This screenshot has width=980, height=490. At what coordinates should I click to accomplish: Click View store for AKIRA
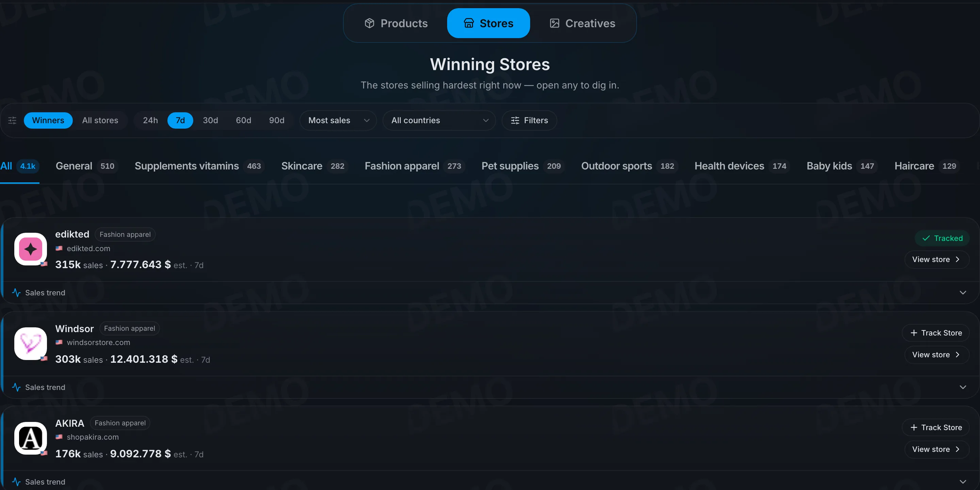pos(937,449)
